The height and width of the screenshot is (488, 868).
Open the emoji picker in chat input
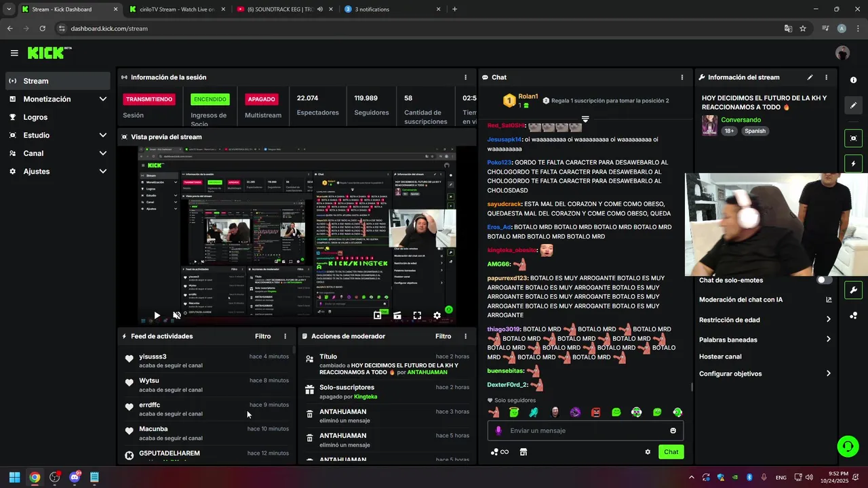673,430
